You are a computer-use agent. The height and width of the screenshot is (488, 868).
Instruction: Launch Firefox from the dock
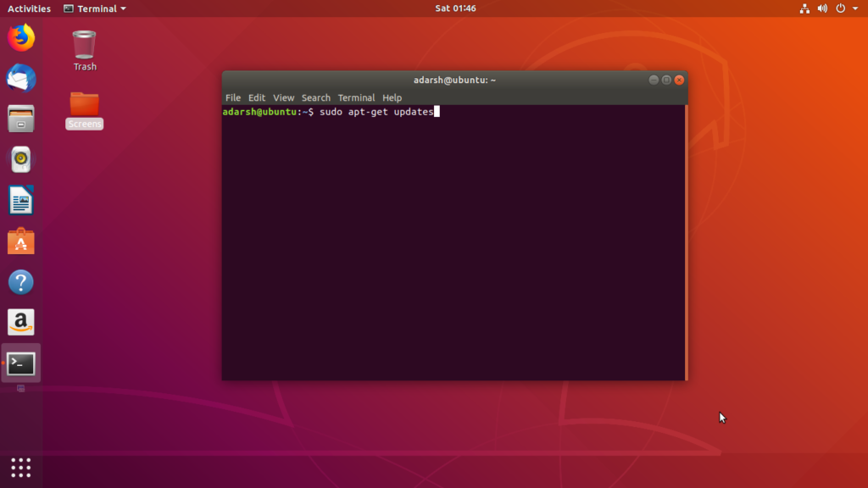coord(21,37)
